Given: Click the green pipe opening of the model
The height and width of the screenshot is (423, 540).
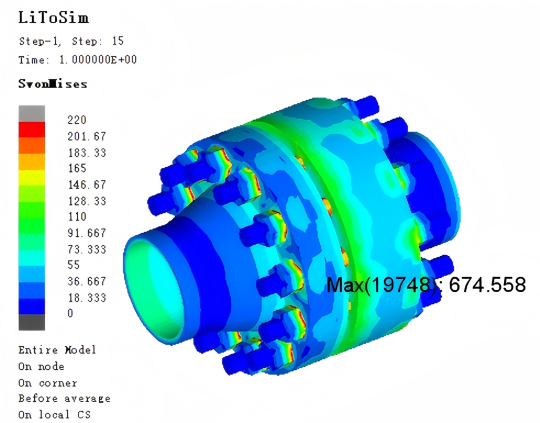Looking at the screenshot, I should 153,290.
